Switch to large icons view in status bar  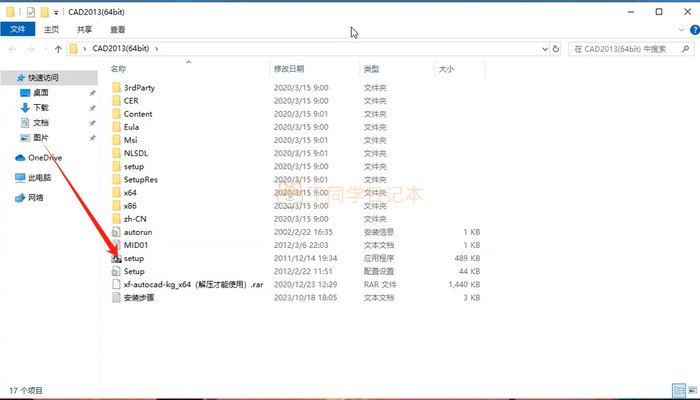692,390
